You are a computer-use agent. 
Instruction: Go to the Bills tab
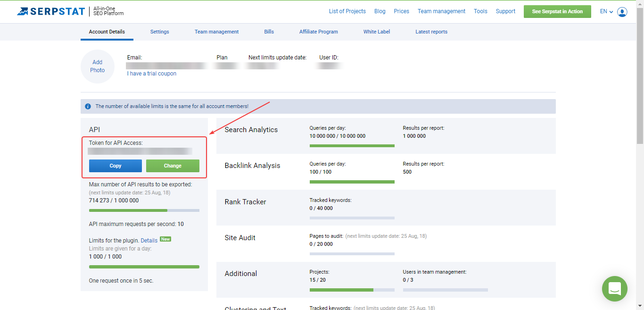click(x=269, y=32)
